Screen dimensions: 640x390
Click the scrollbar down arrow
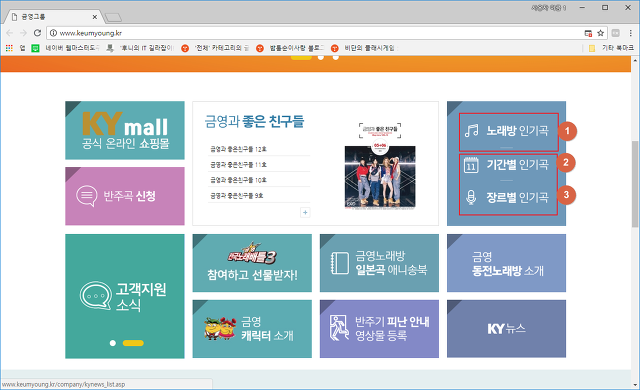[x=635, y=385]
